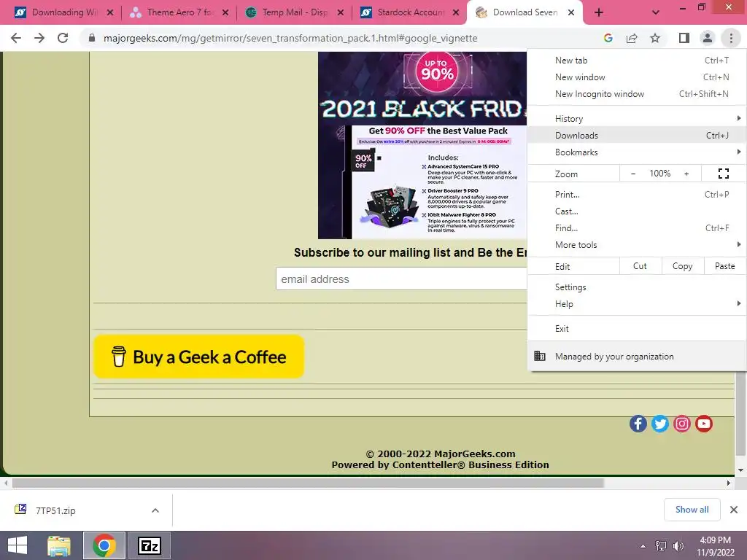747x560 pixels.
Task: Click the three-dot Chrome menu icon
Action: pos(731,38)
